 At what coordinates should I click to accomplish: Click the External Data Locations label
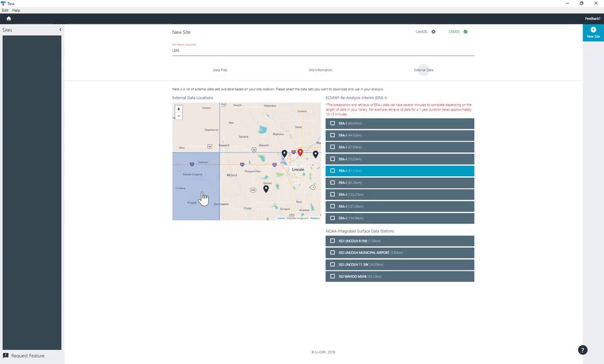pyautogui.click(x=193, y=98)
